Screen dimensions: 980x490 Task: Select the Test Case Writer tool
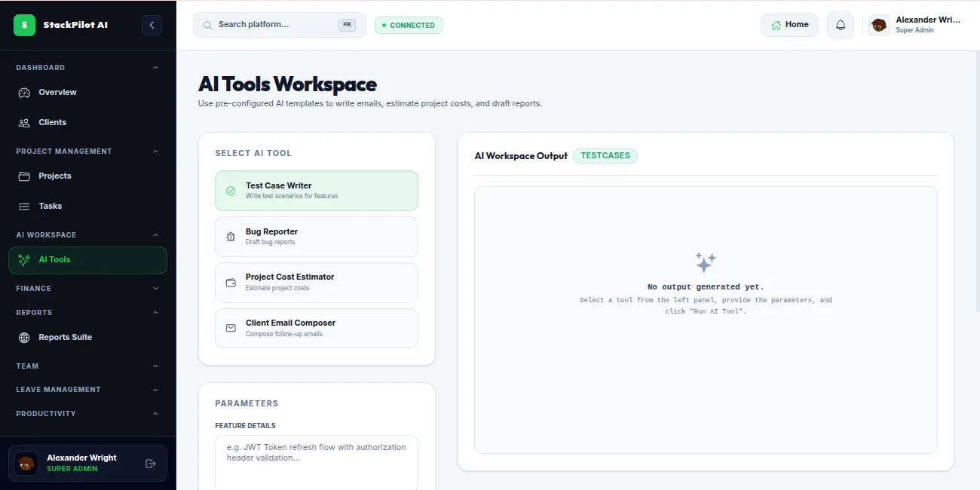click(317, 191)
